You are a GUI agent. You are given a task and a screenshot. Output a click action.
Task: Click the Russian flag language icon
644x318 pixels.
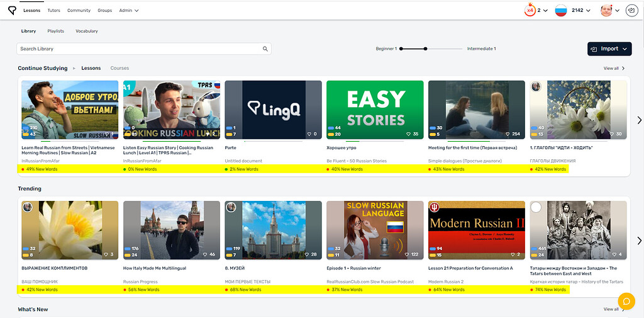[x=561, y=10]
